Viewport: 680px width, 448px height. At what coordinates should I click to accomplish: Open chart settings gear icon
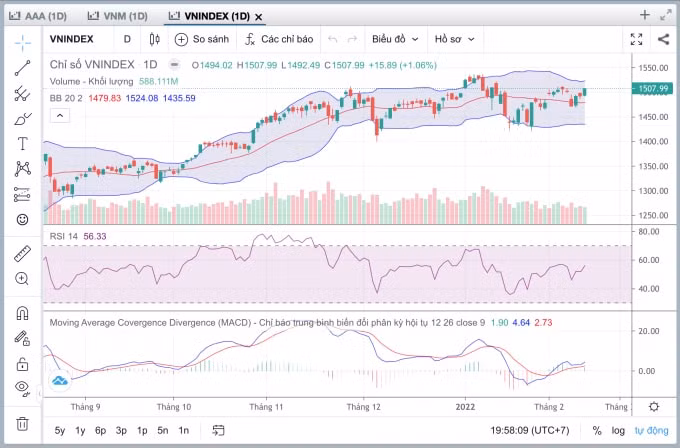[654, 407]
